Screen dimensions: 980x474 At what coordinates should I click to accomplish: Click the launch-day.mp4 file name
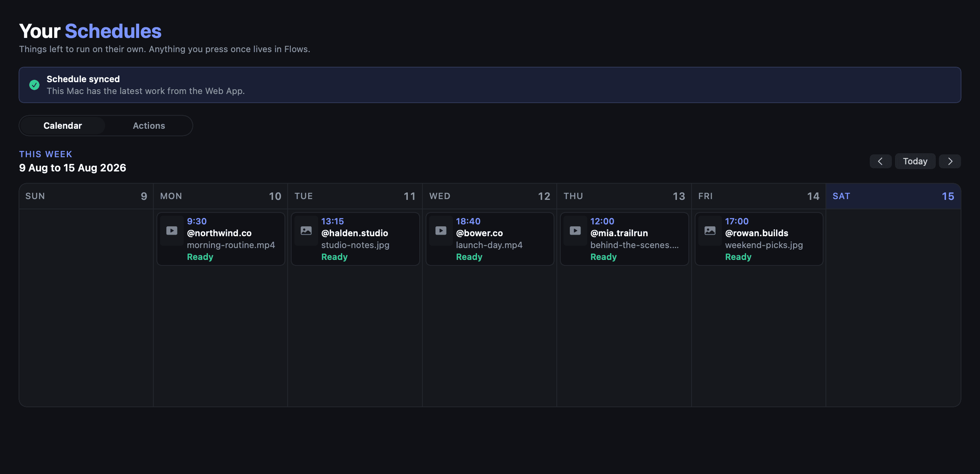[x=489, y=245]
